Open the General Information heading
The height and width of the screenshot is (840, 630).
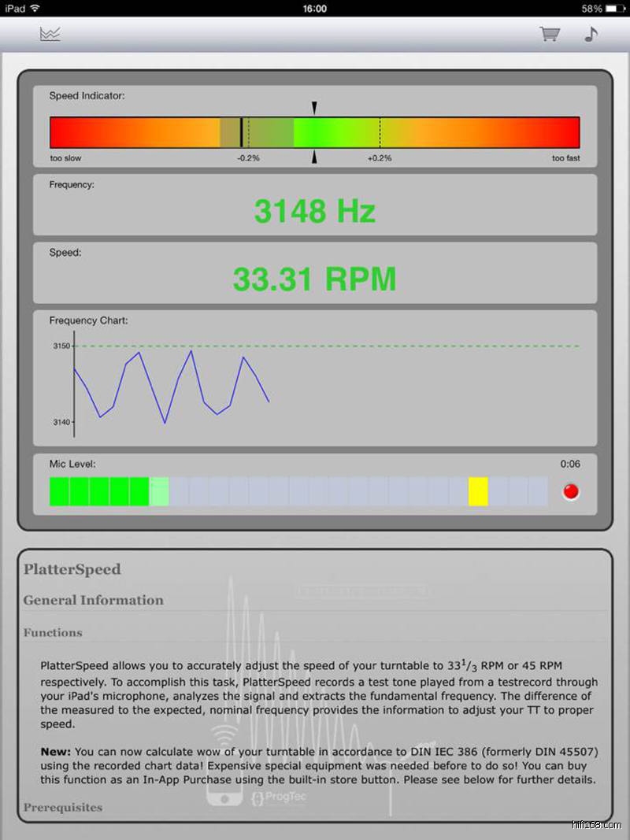94,600
